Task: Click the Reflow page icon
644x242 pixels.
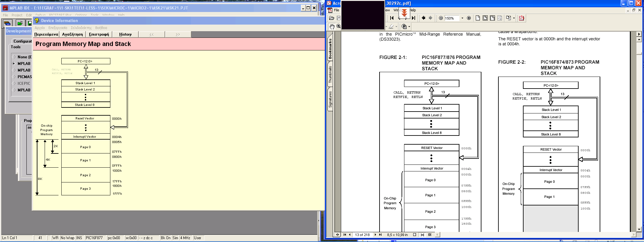Action: pyautogui.click(x=499, y=18)
